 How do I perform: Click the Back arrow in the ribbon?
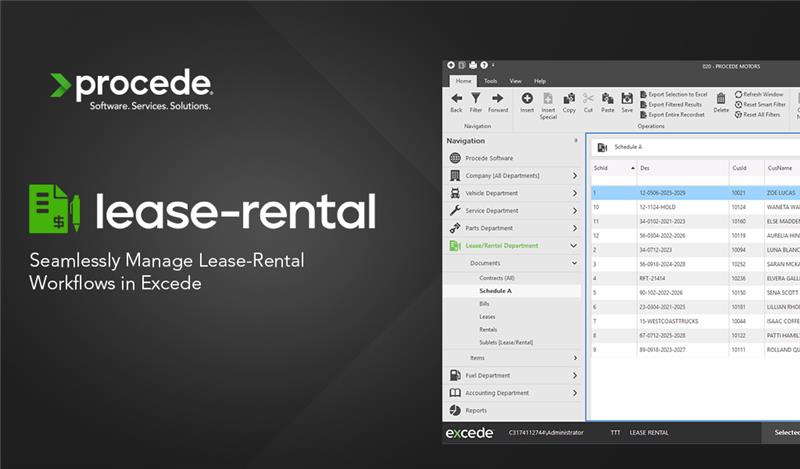[456, 98]
